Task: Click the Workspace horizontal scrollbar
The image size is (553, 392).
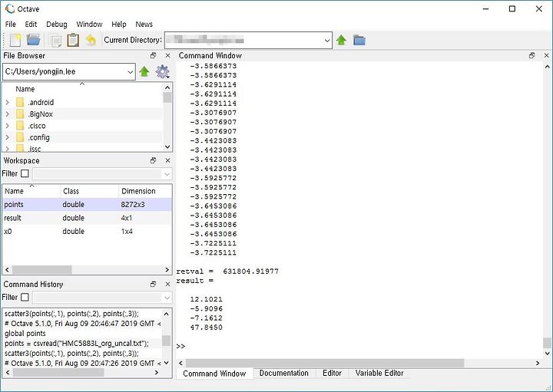Action: click(x=42, y=270)
